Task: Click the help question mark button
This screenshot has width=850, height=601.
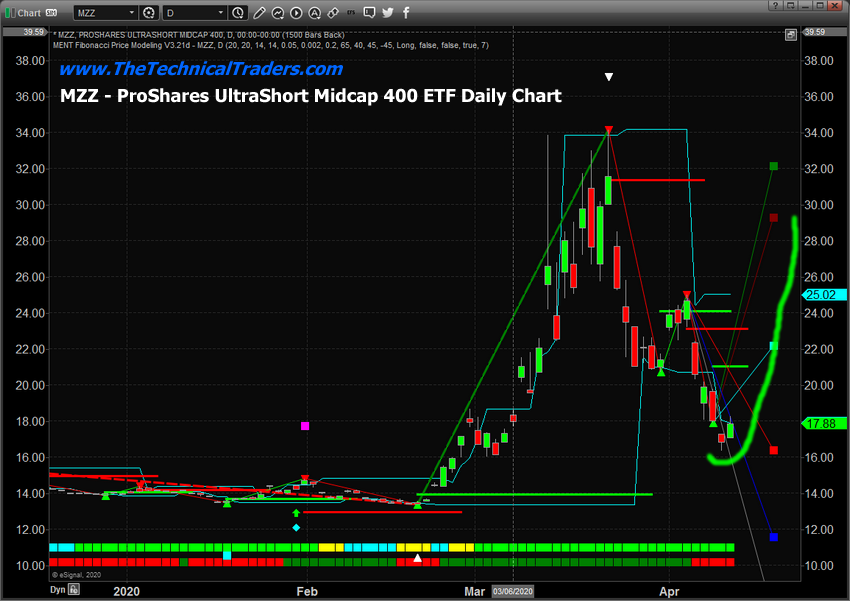Action: pyautogui.click(x=776, y=5)
